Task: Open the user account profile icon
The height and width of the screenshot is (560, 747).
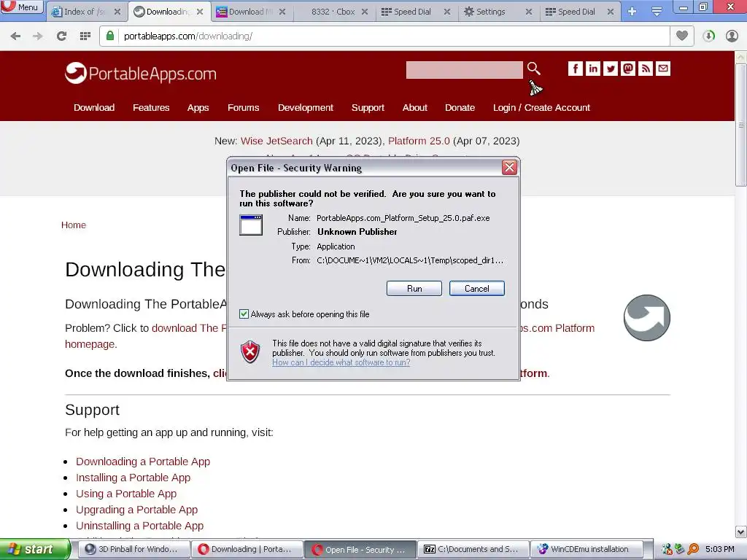Action: tap(732, 36)
